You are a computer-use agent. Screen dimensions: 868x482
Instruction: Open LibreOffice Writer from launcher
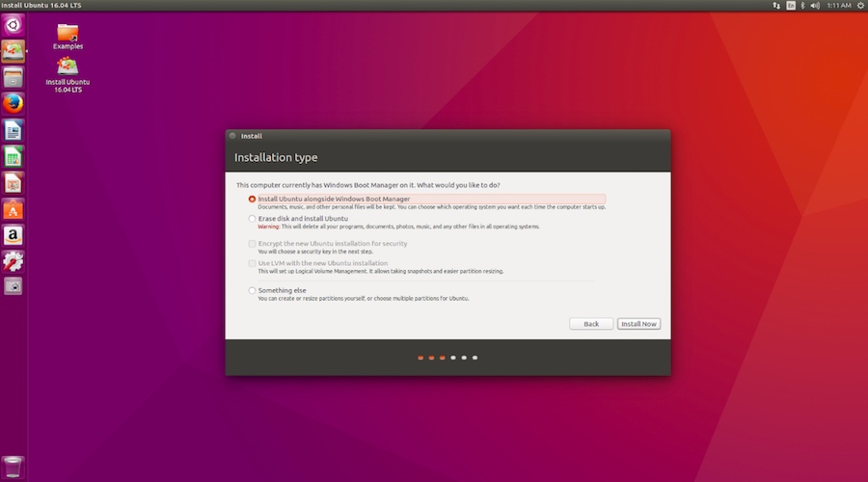[13, 130]
